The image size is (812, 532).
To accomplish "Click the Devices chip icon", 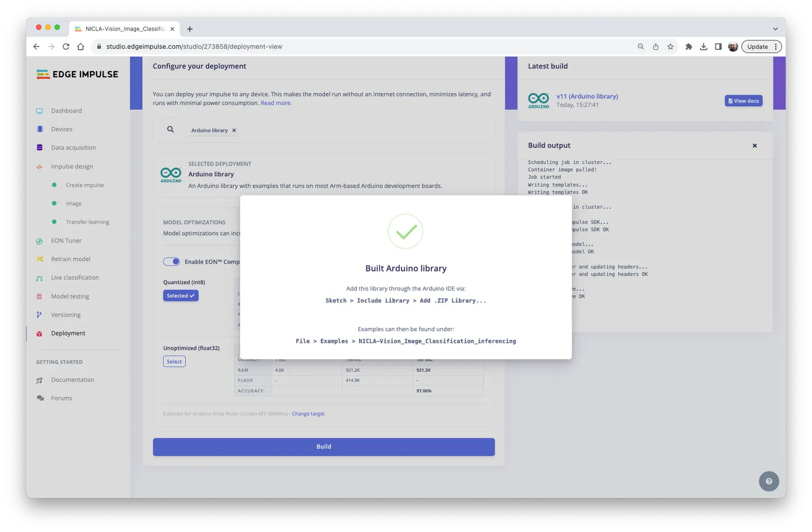I will pos(39,129).
